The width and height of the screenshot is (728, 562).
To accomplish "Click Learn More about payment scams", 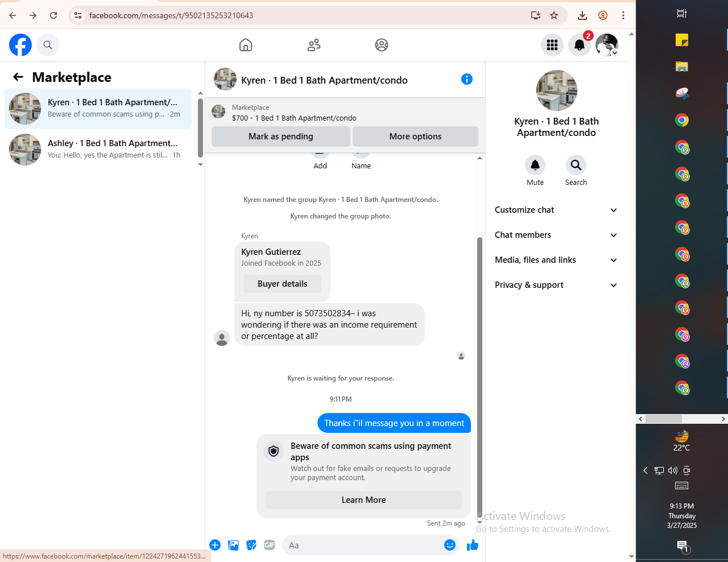I will pos(363,500).
